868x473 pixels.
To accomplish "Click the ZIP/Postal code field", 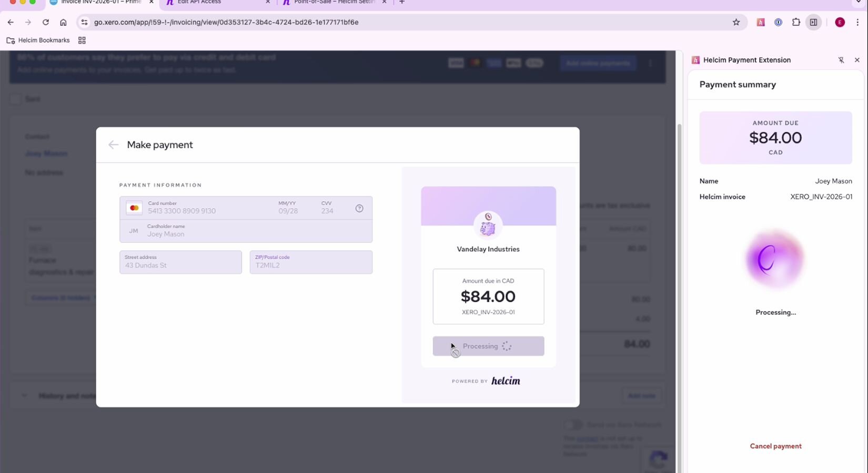I will pyautogui.click(x=310, y=262).
